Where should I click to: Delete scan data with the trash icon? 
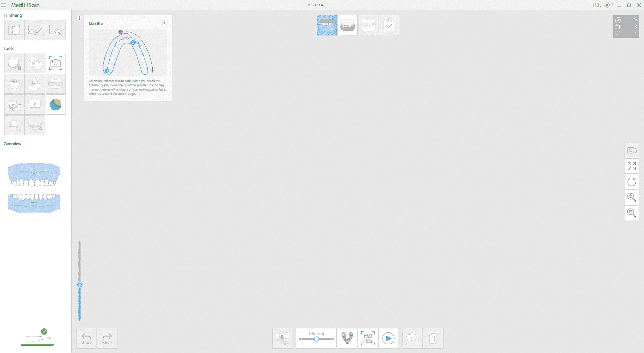pyautogui.click(x=433, y=338)
